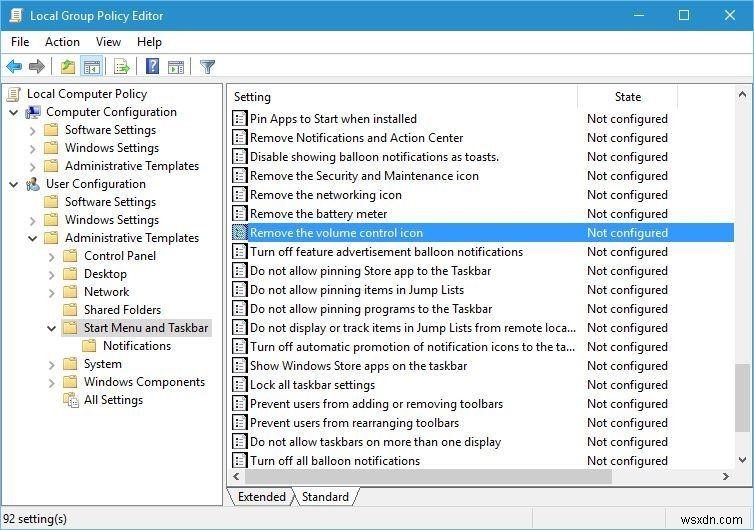The width and height of the screenshot is (754, 530).
Task: Click vertical scrollbar down arrow
Action: 742,460
